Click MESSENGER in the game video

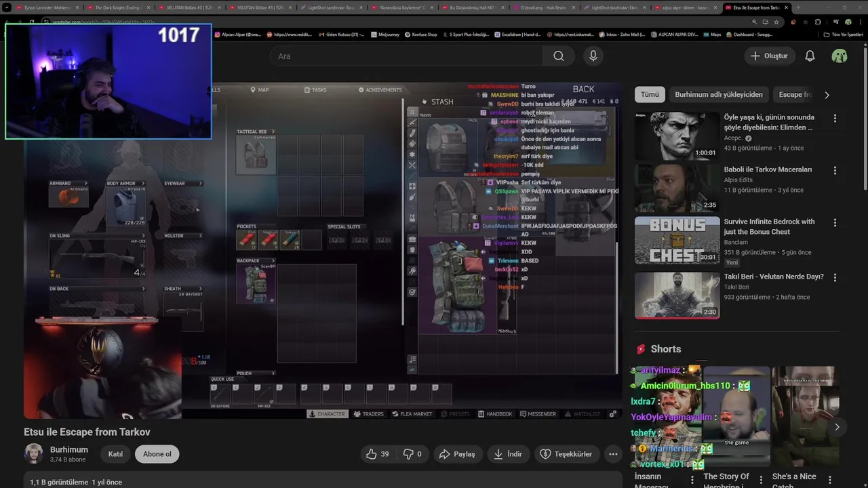pyautogui.click(x=538, y=413)
